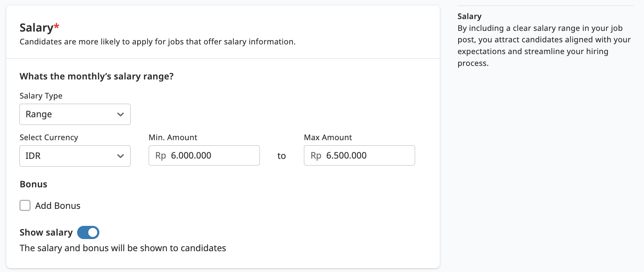Screen dimensions: 644x272
Task: Click the Rp prefix in Min. Amount
Action: (160, 155)
